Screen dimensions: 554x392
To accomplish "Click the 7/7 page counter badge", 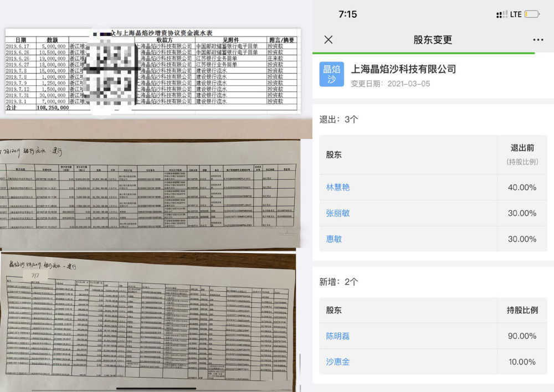I will click(35, 276).
